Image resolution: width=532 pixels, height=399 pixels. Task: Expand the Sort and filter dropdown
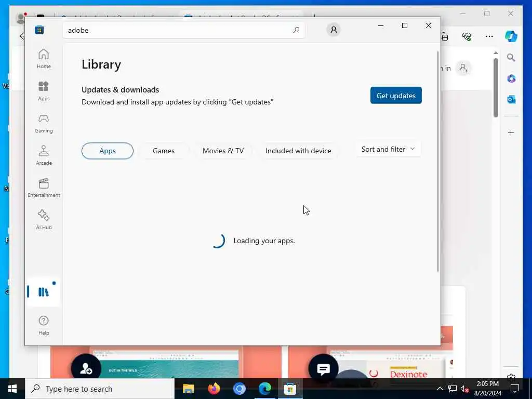click(x=388, y=149)
